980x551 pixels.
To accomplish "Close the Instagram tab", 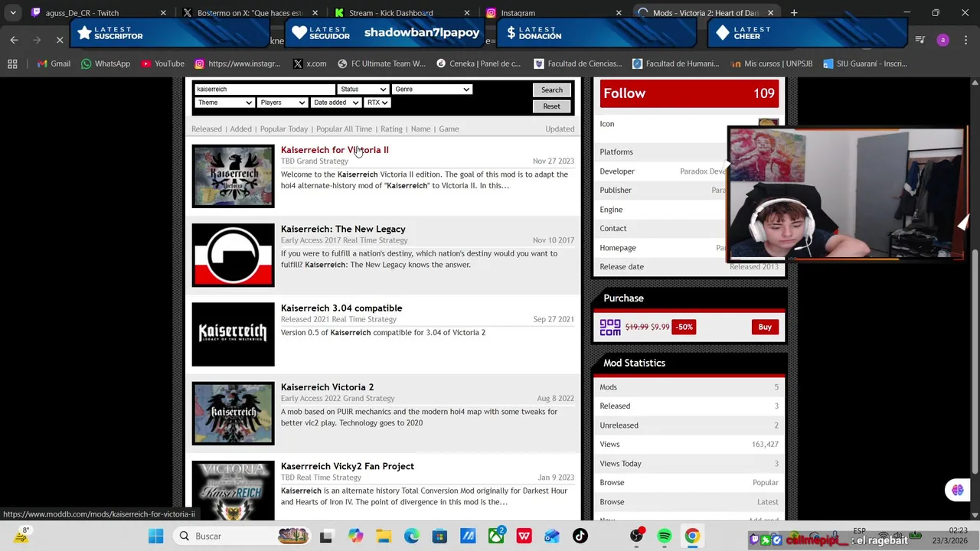I will [x=619, y=13].
